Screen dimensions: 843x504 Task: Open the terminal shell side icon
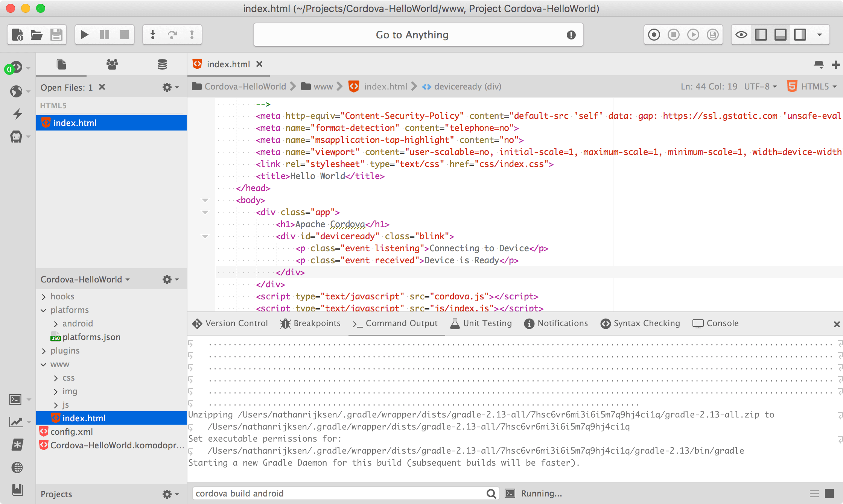[x=16, y=399]
